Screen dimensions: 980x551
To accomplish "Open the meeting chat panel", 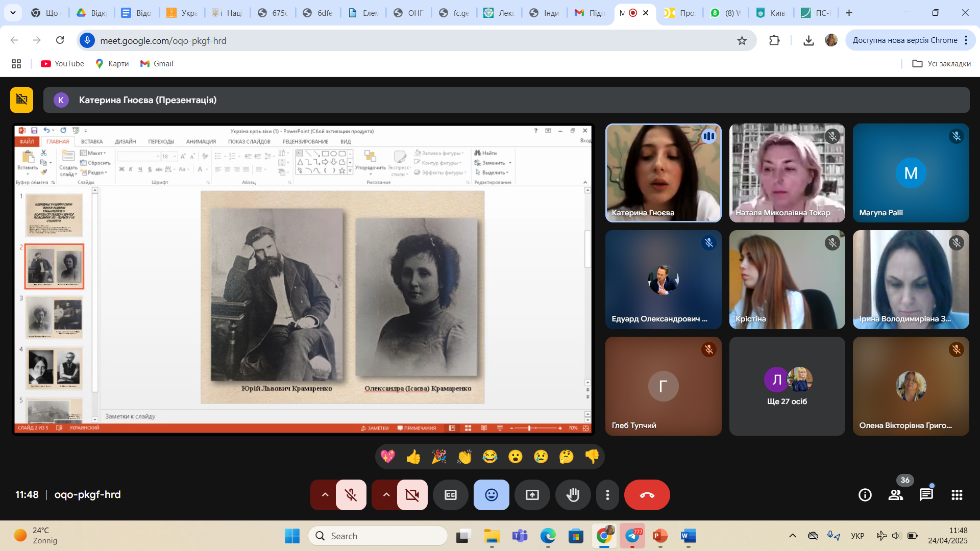I will (926, 494).
